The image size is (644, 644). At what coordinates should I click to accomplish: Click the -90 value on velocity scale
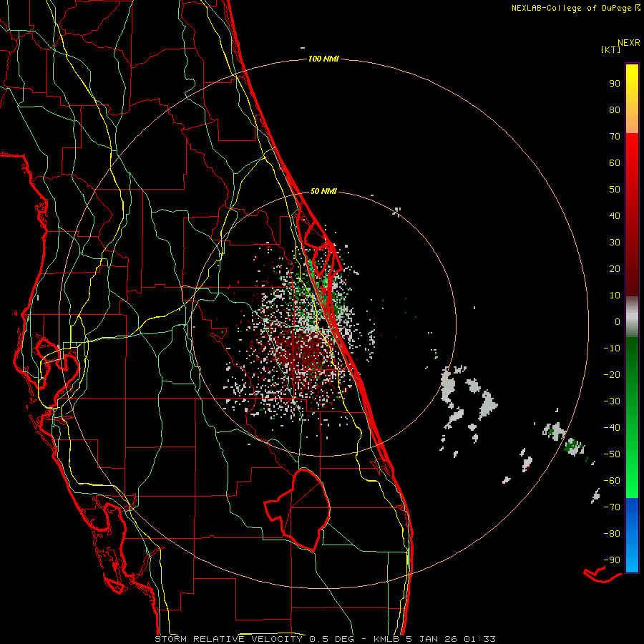click(612, 560)
